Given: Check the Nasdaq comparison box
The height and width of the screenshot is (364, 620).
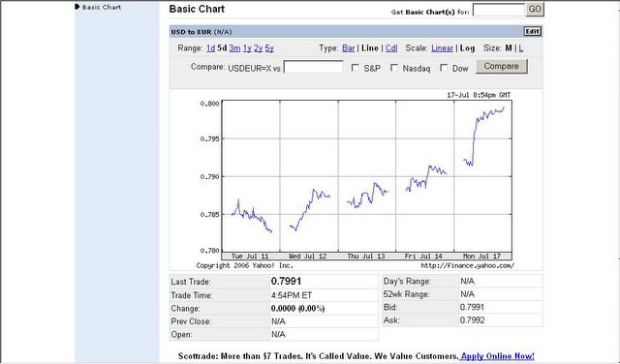Looking at the screenshot, I should click(394, 68).
